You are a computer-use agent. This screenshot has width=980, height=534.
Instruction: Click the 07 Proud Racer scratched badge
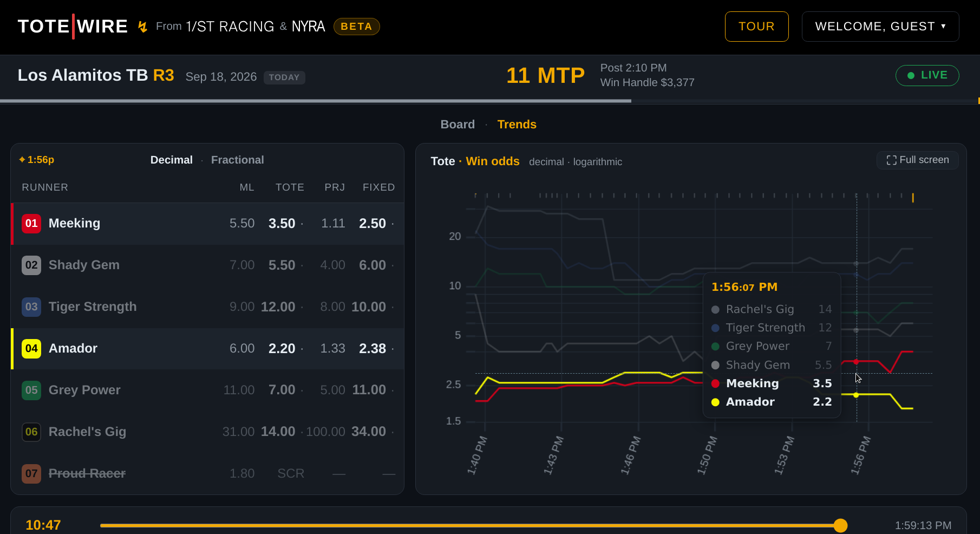point(31,473)
